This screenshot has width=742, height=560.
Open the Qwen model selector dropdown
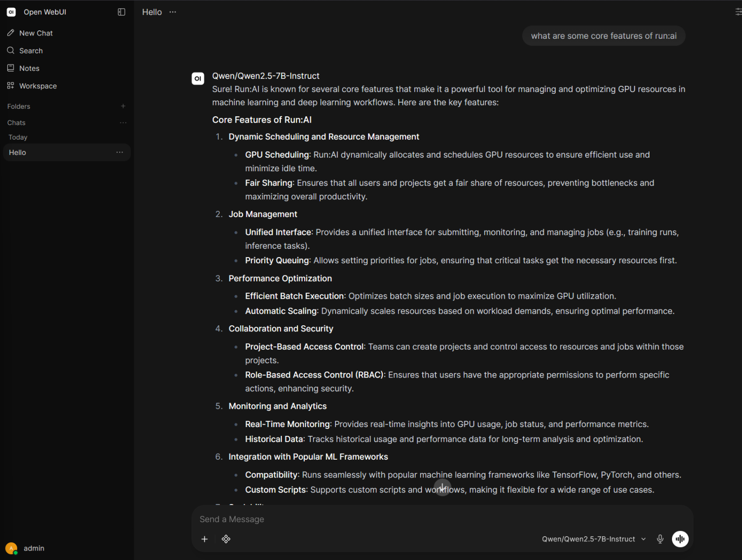point(594,539)
